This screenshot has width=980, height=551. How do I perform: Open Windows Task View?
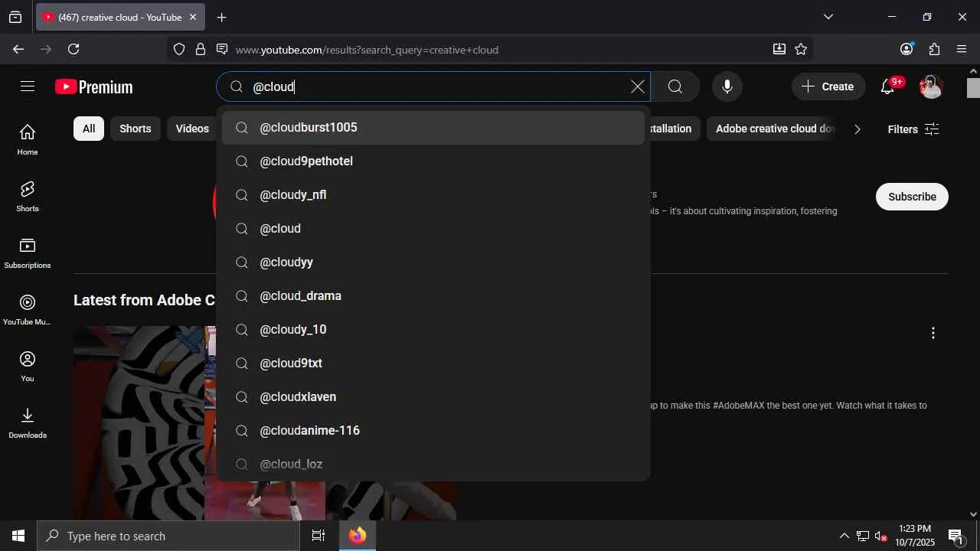coord(318,536)
